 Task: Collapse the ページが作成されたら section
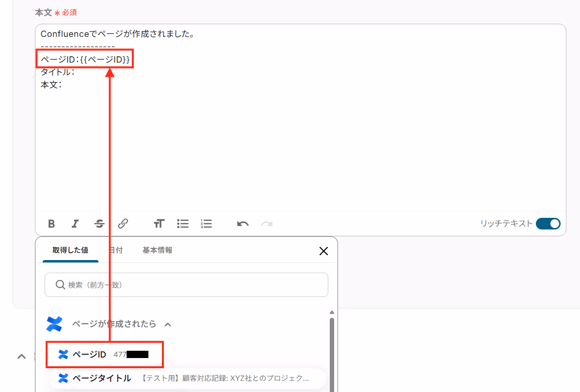click(168, 325)
